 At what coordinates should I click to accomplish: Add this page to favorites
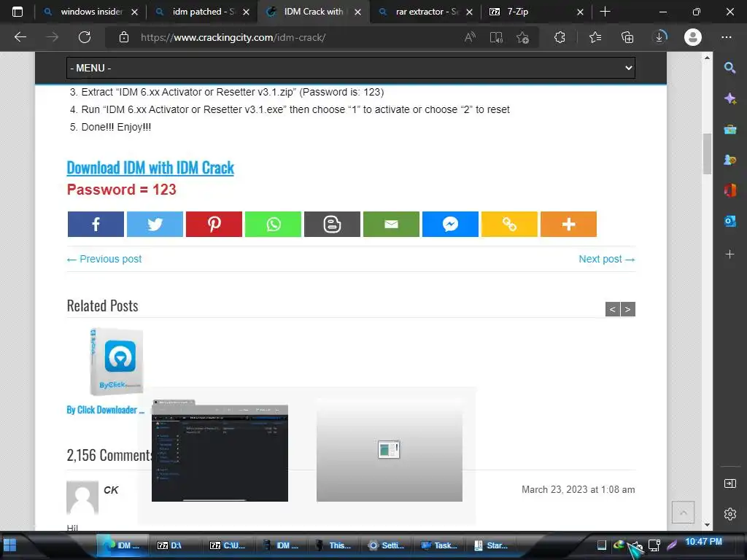coord(522,37)
